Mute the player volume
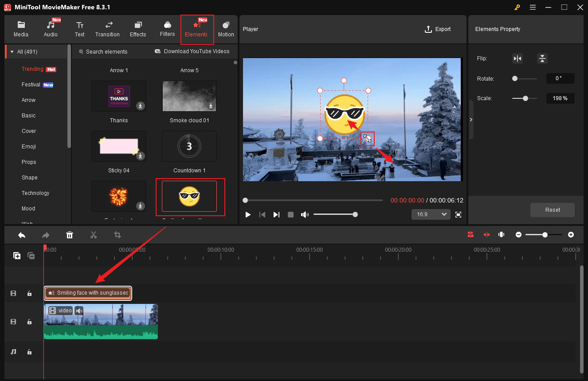This screenshot has height=381, width=588. click(x=305, y=214)
